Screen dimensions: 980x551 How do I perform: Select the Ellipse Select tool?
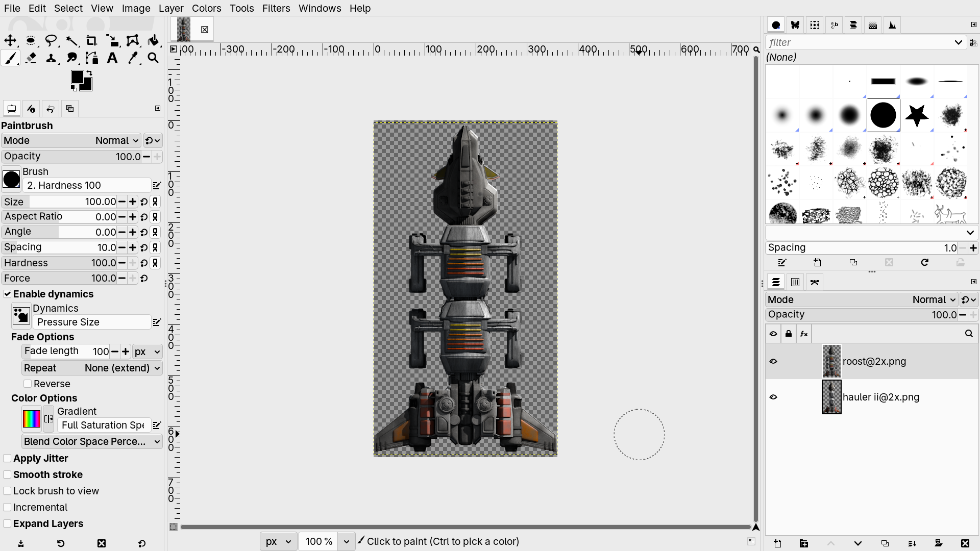(x=31, y=41)
